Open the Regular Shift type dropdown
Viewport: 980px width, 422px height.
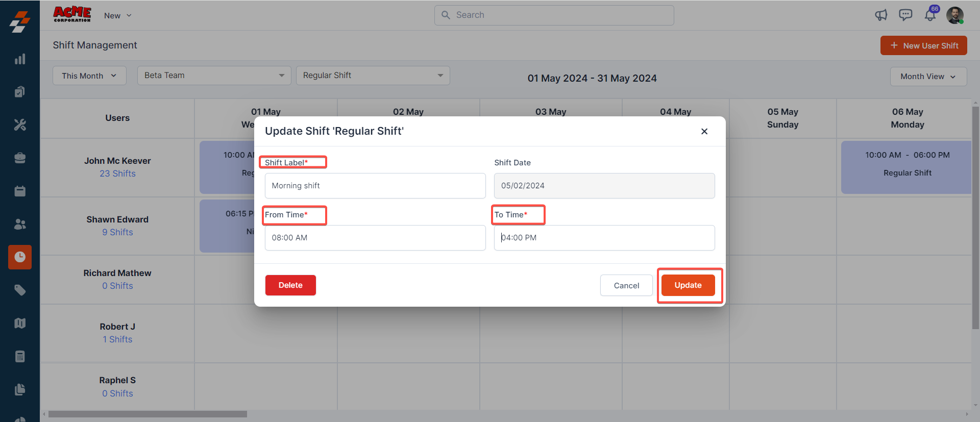373,76
